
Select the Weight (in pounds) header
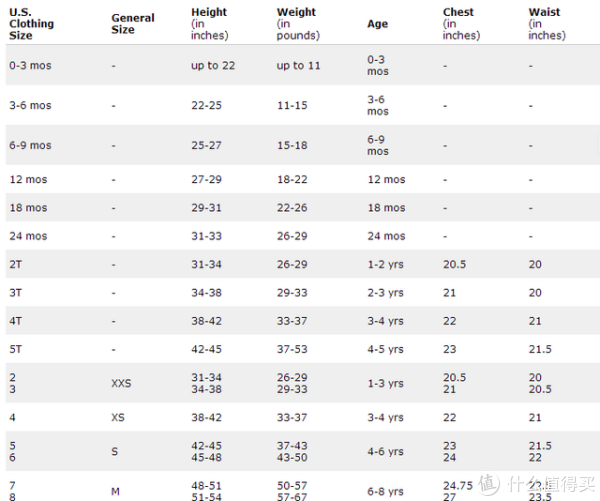[298, 24]
